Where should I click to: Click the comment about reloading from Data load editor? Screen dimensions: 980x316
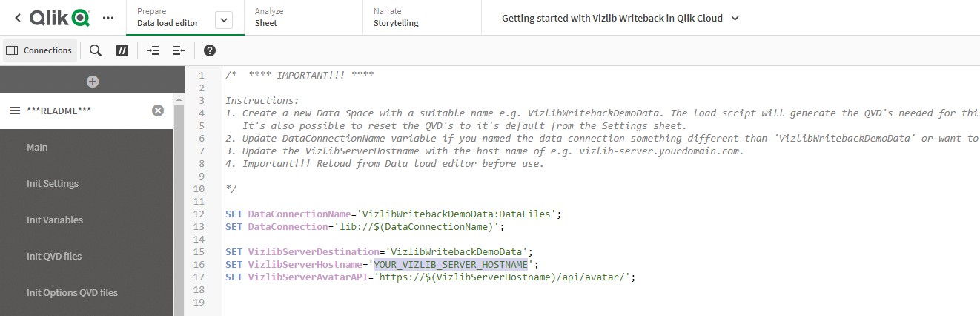(385, 163)
